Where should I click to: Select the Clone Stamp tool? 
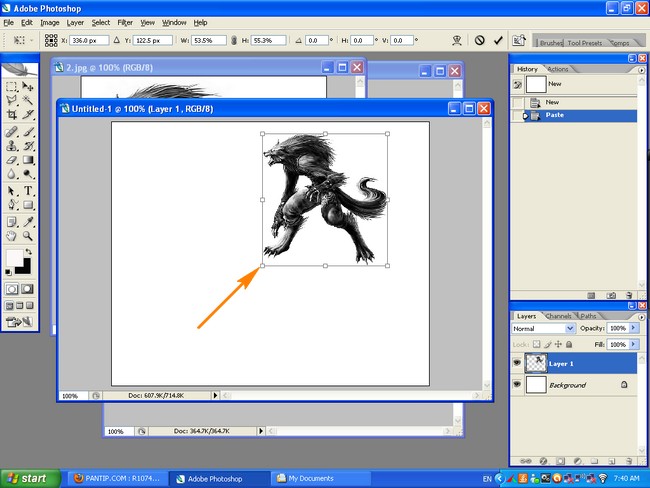(x=11, y=146)
